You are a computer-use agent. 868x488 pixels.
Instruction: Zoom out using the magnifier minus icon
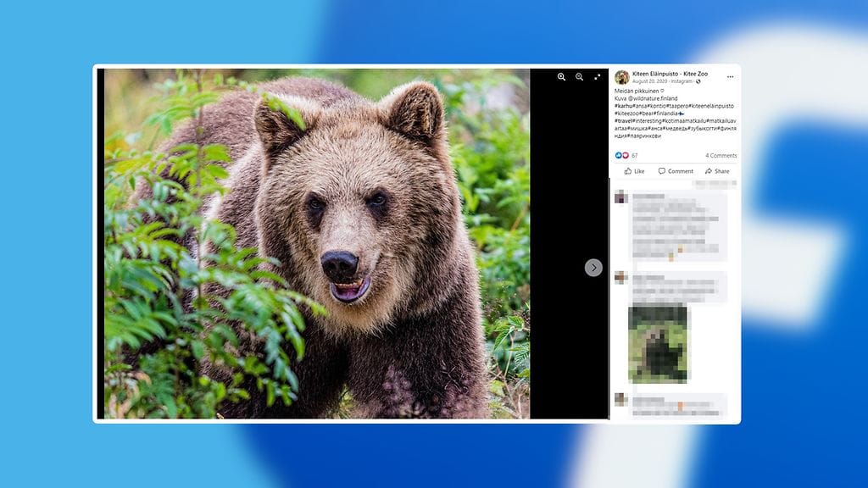pos(579,76)
